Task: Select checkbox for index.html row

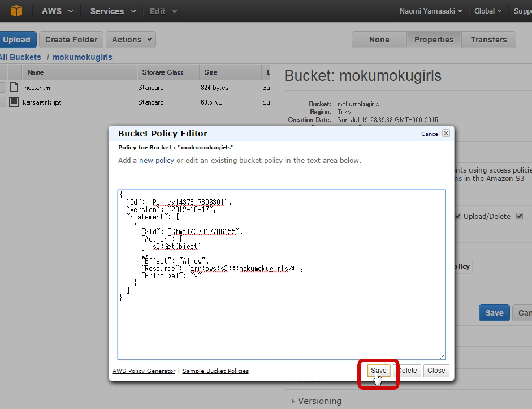Action: (x=3, y=87)
